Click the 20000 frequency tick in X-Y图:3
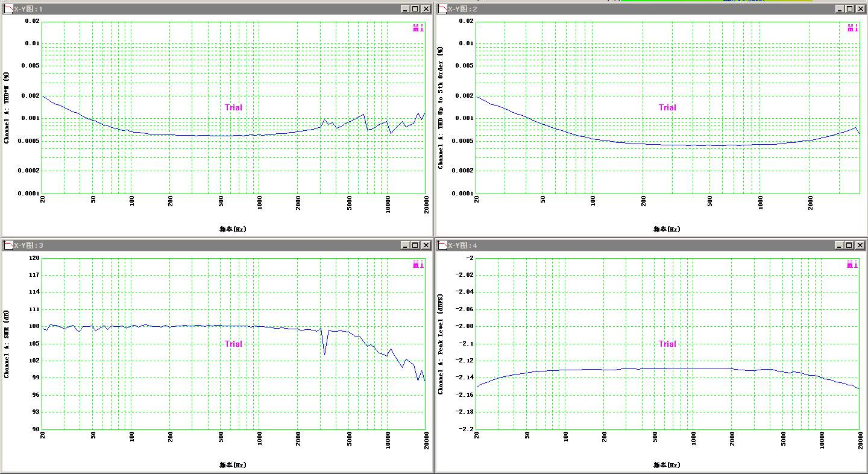Viewport: 868px width, 474px height. click(x=426, y=441)
